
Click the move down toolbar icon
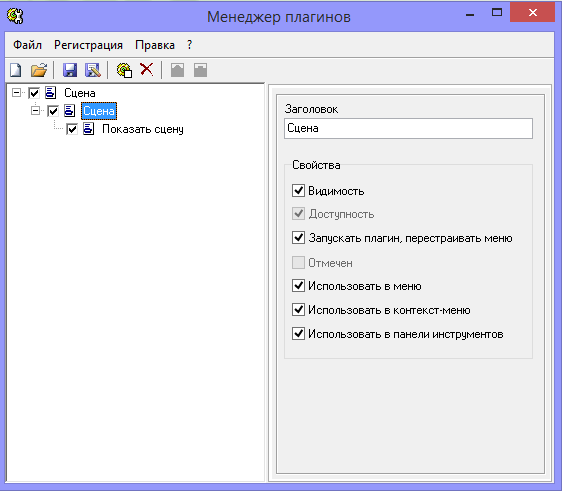200,70
